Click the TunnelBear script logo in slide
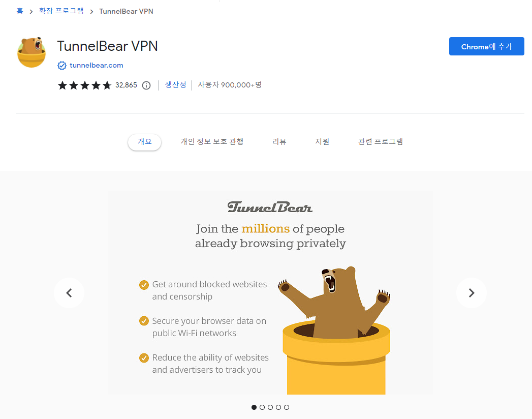The width and height of the screenshot is (532, 419). point(270,207)
